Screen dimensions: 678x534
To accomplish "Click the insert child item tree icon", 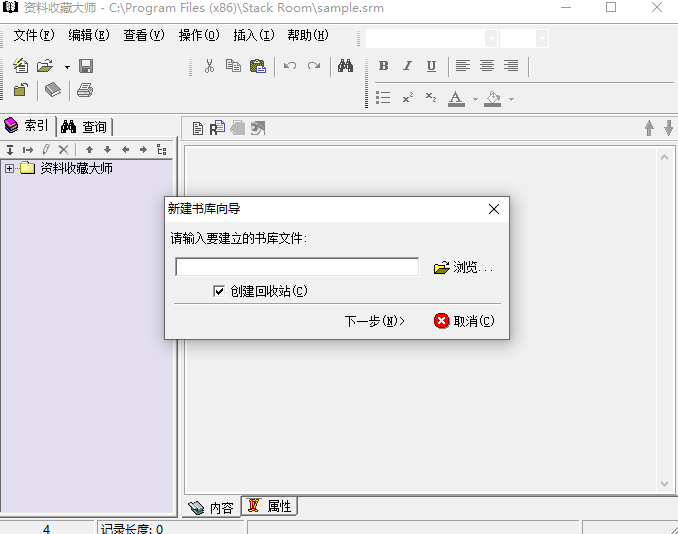I will click(x=28, y=150).
